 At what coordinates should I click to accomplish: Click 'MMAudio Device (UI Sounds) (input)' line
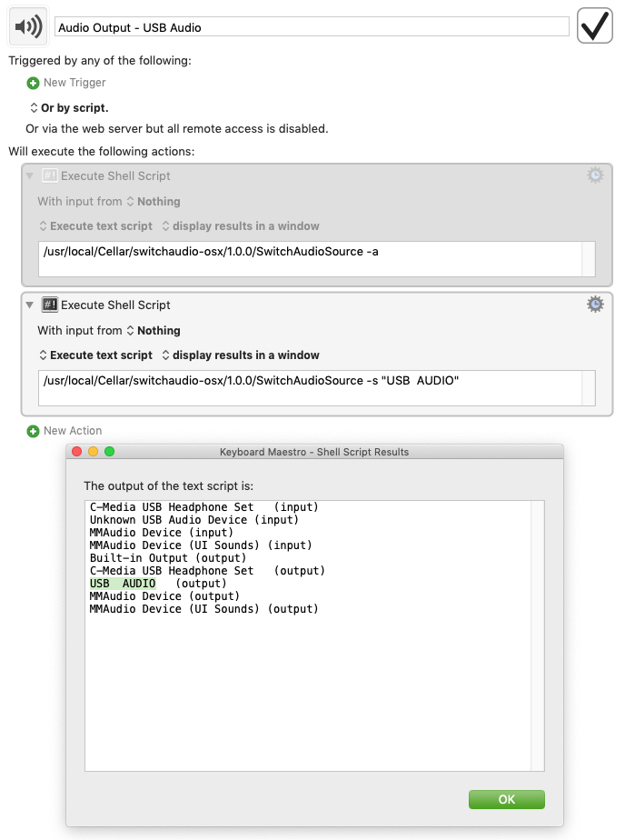(x=201, y=545)
